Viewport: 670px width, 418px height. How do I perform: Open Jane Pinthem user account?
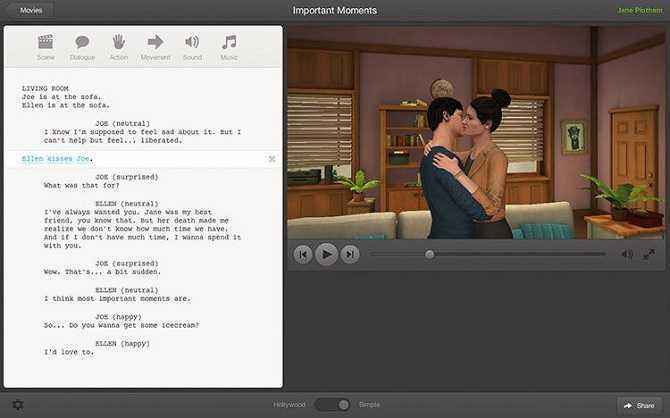point(640,10)
